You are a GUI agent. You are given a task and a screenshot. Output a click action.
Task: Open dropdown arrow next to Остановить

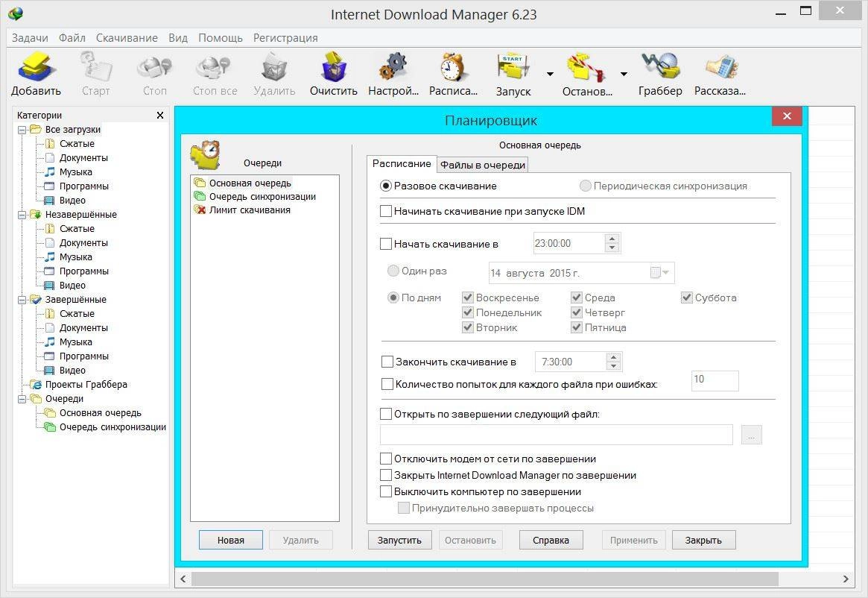point(624,74)
